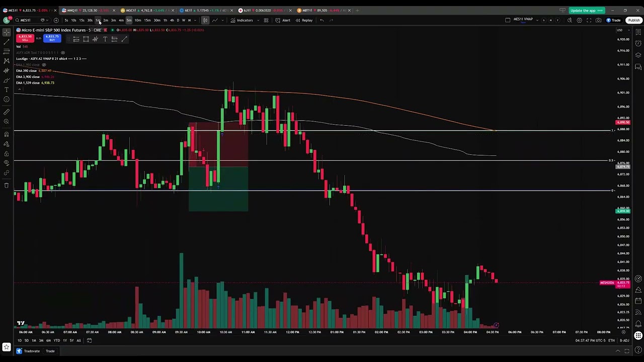Open the object tree layers icon
Screen dimensions: 644x362
(x=638, y=55)
